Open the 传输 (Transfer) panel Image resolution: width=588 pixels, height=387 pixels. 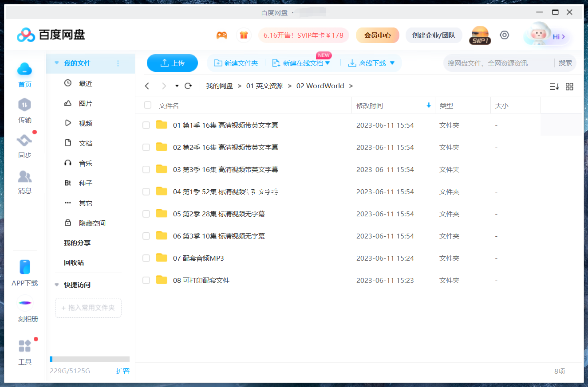click(x=24, y=111)
